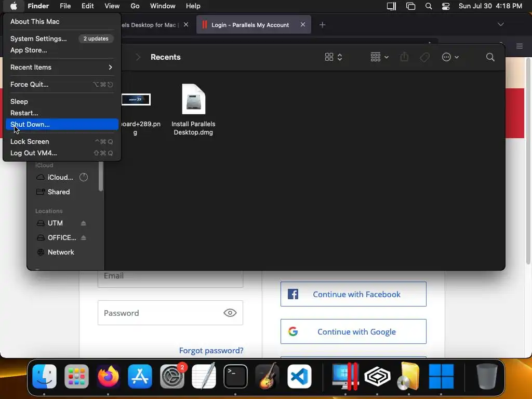The image size is (532, 399).
Task: Open Parallels Desktop in the Dock
Action: point(345,376)
